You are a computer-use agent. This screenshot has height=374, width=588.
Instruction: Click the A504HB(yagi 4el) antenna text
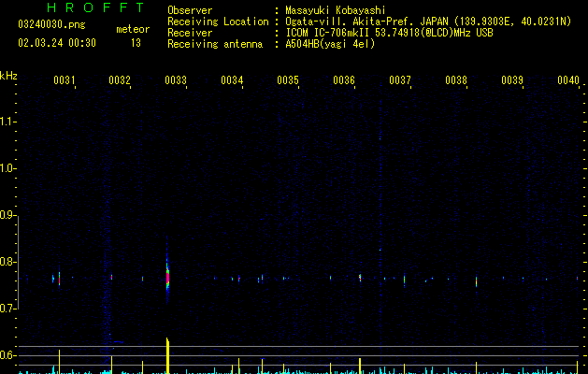pos(330,44)
